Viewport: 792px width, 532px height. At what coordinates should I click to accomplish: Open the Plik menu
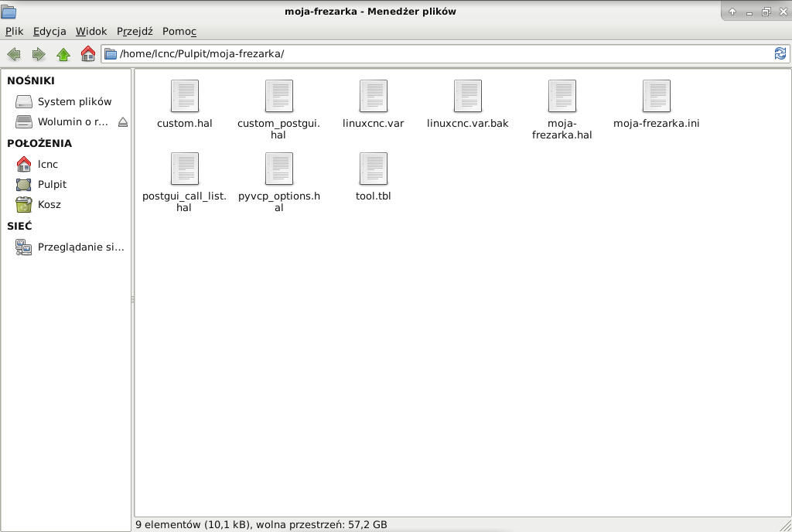tap(14, 31)
